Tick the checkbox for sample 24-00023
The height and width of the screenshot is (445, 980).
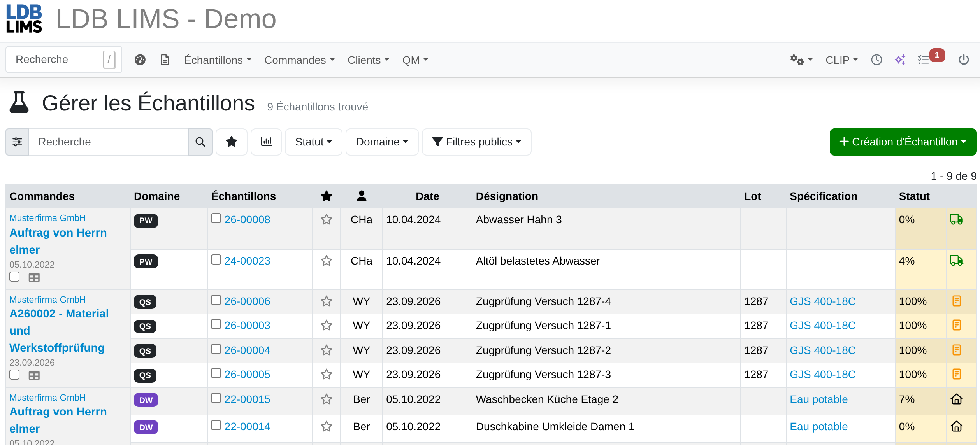tap(216, 259)
